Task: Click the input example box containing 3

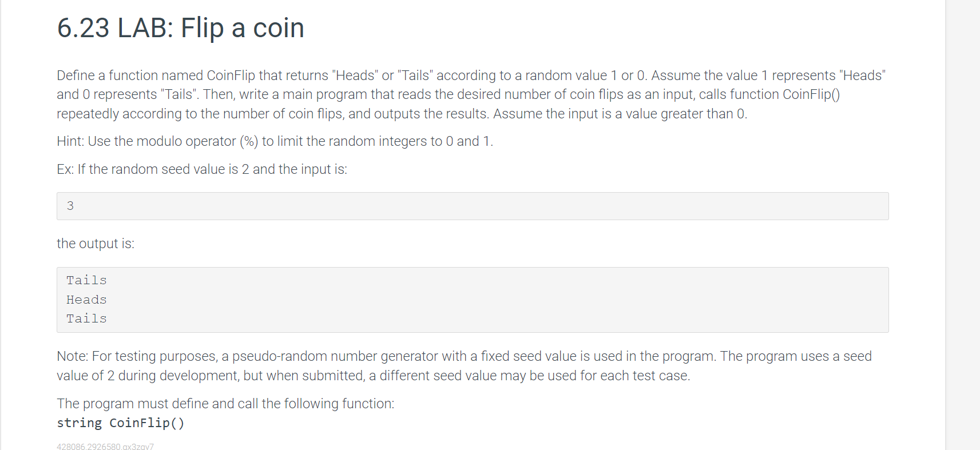Action: (x=473, y=206)
